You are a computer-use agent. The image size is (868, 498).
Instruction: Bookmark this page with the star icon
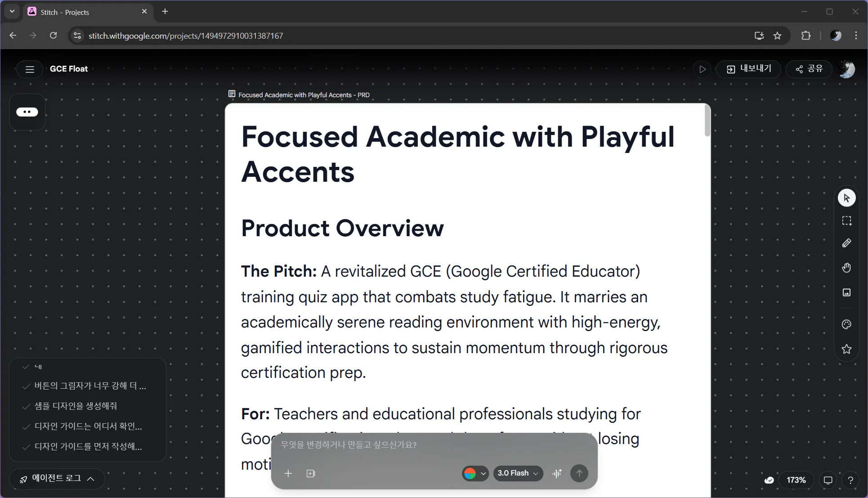777,36
